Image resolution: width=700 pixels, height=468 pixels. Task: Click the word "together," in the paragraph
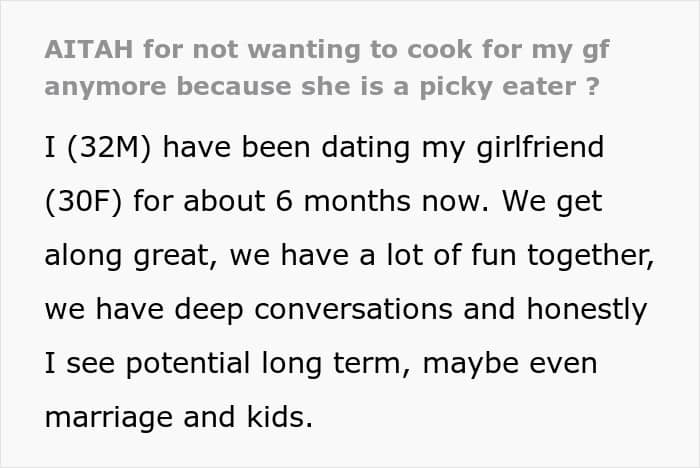pos(591,256)
